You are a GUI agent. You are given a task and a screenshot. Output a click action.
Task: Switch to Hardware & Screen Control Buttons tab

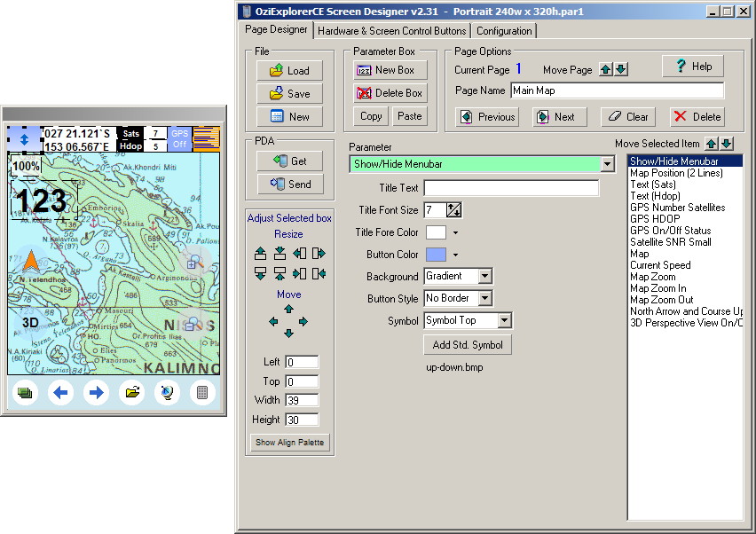tap(391, 31)
